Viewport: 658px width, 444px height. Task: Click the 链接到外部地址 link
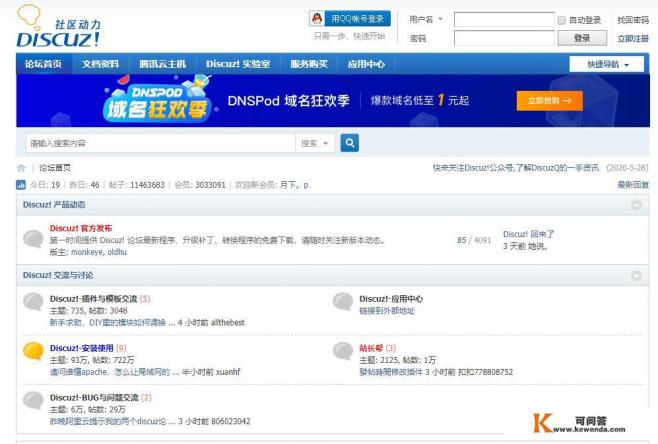coord(387,311)
